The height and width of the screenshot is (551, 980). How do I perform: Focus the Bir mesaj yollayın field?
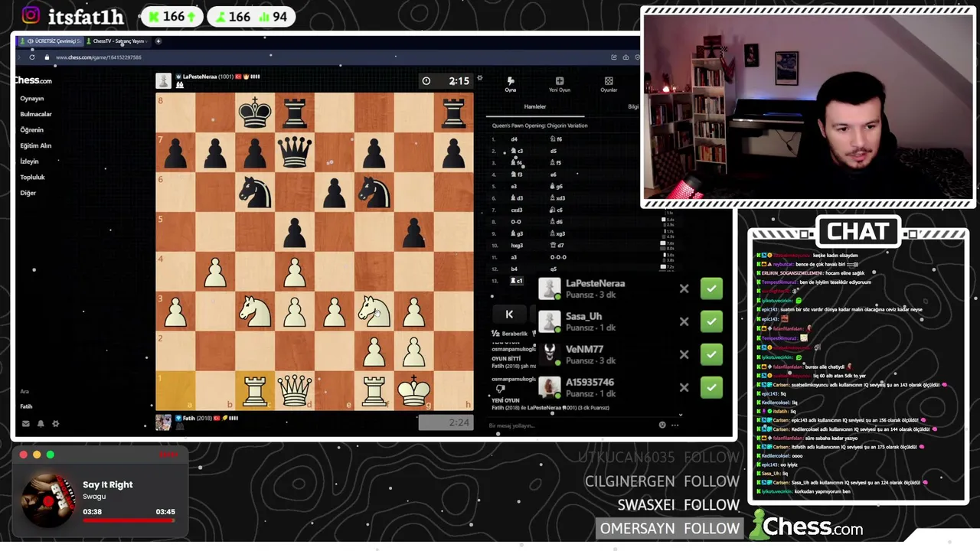pos(570,425)
